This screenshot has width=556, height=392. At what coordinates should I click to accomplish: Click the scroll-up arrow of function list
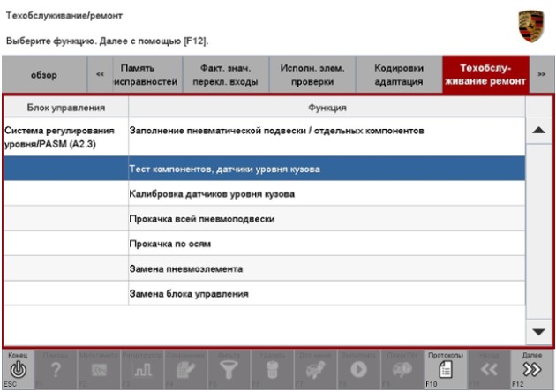click(539, 129)
